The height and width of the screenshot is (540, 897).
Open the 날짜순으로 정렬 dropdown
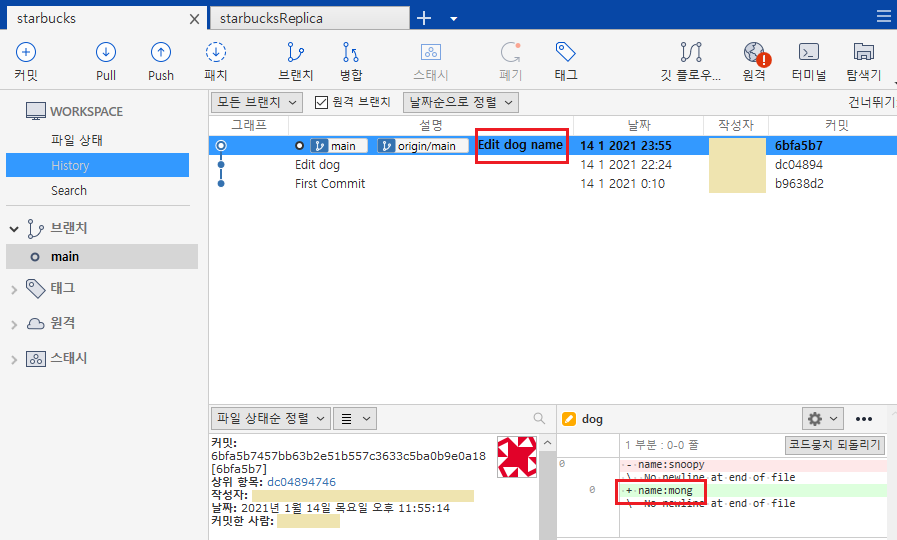click(x=461, y=102)
